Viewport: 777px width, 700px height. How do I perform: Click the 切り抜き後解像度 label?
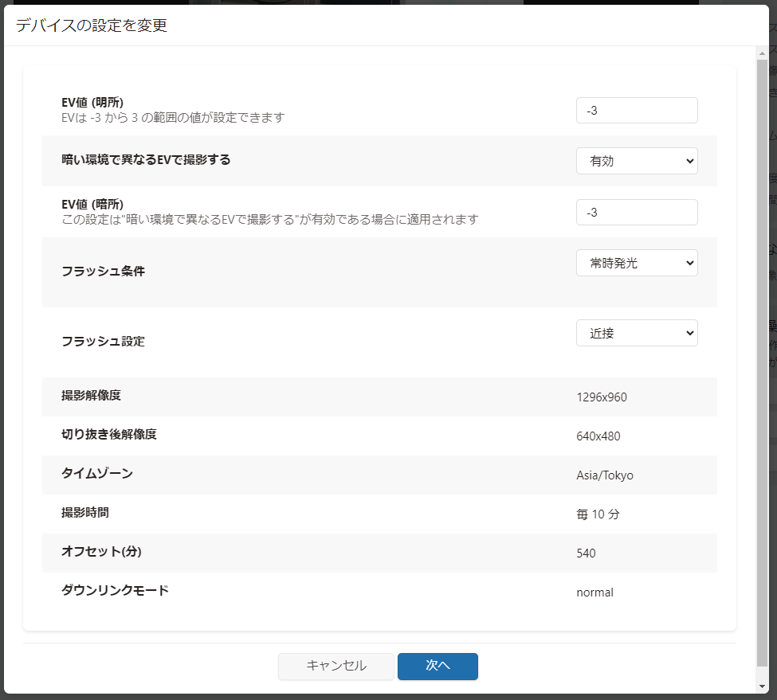(109, 435)
